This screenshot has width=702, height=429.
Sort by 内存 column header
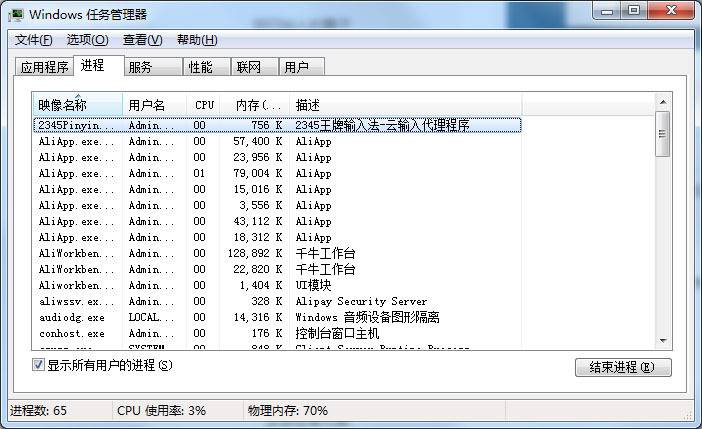point(255,105)
